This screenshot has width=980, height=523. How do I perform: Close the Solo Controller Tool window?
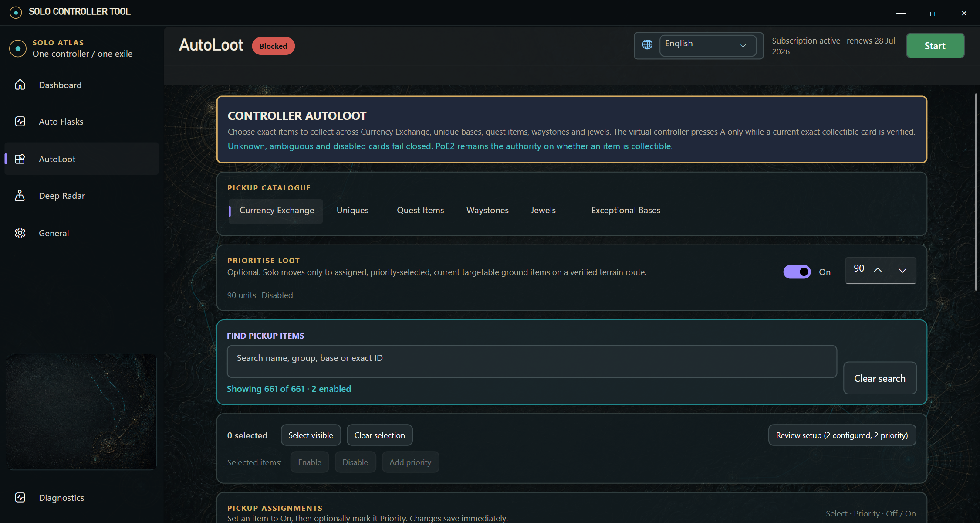point(964,13)
